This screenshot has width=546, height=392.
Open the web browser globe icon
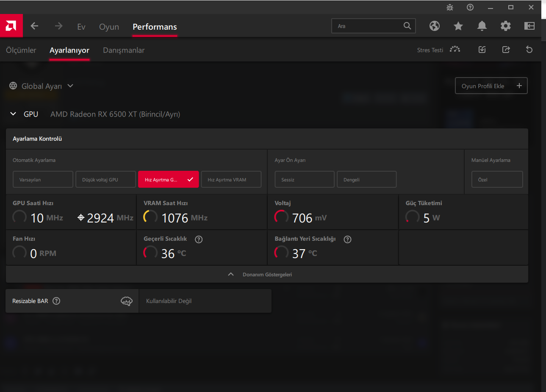tap(434, 26)
